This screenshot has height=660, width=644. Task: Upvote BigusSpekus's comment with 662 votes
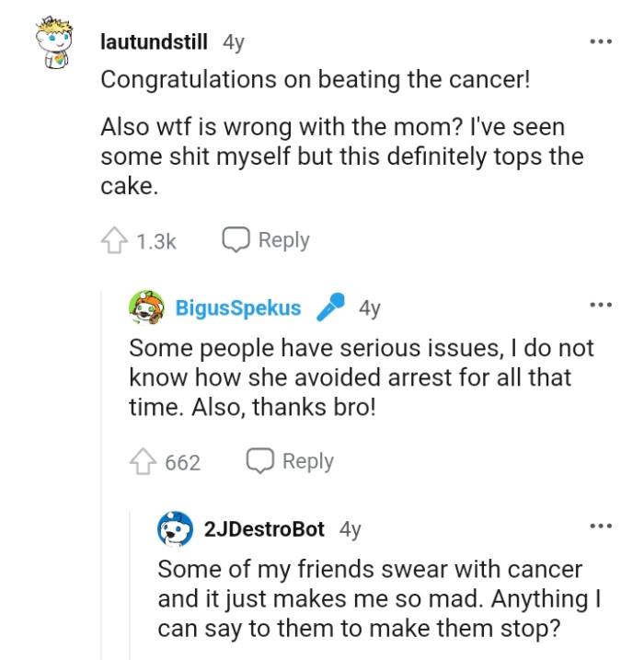[x=144, y=462]
